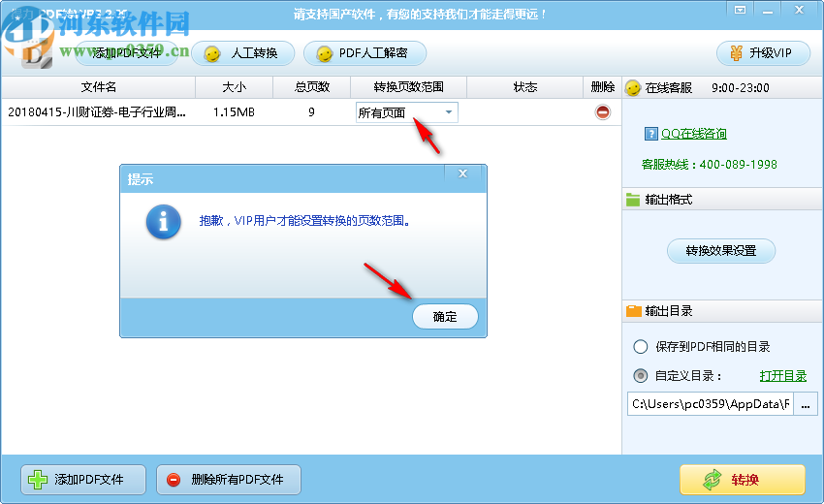Click the 删除 column header

[x=603, y=87]
